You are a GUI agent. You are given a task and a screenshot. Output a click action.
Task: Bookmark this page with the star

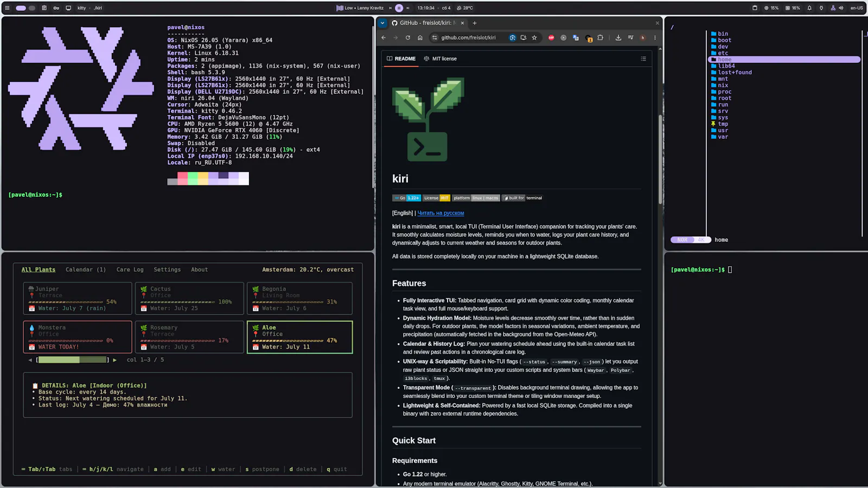(x=534, y=37)
